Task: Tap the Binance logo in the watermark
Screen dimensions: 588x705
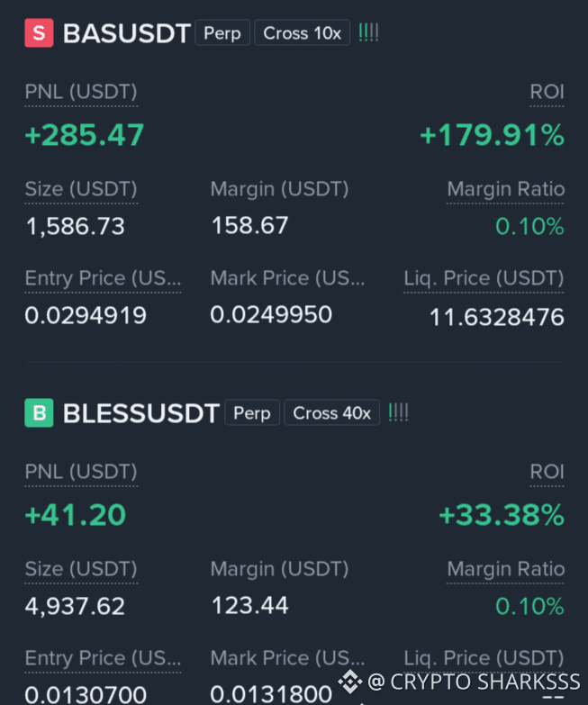Action: [350, 682]
